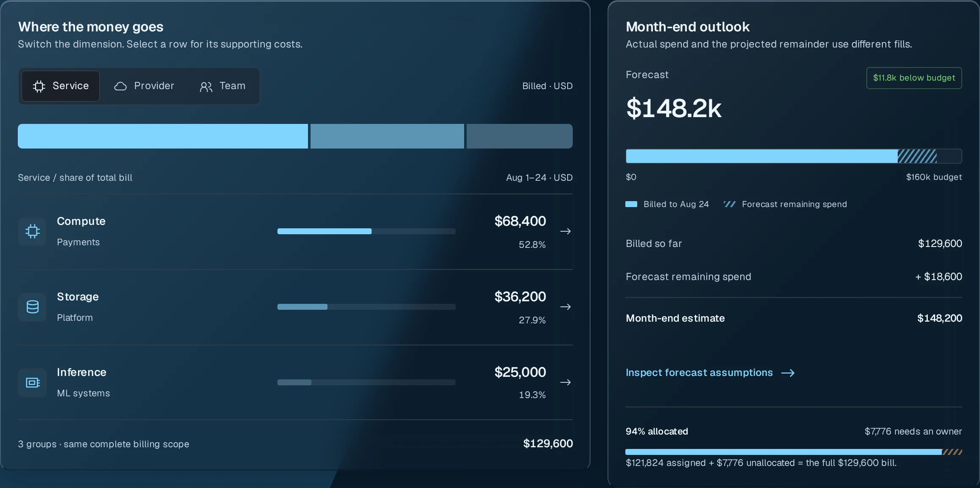980x488 pixels.
Task: Click Billed to Aug 24 legend swatch
Action: (x=631, y=204)
